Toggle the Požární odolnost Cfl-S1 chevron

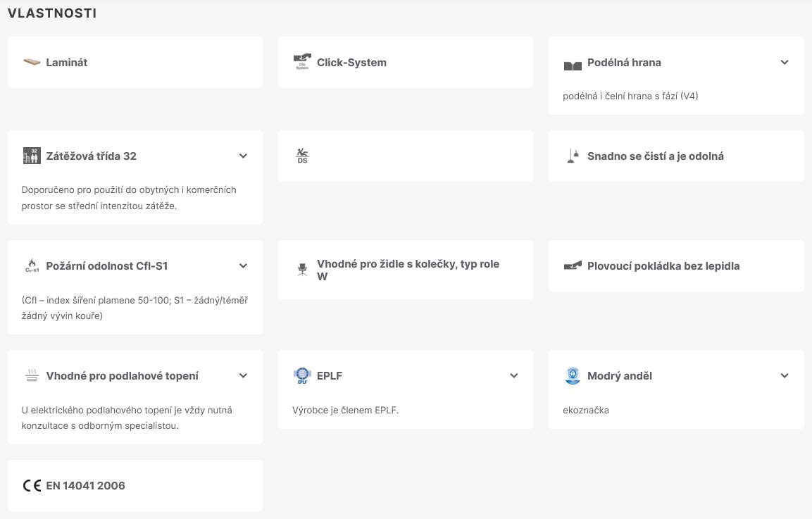tap(243, 265)
